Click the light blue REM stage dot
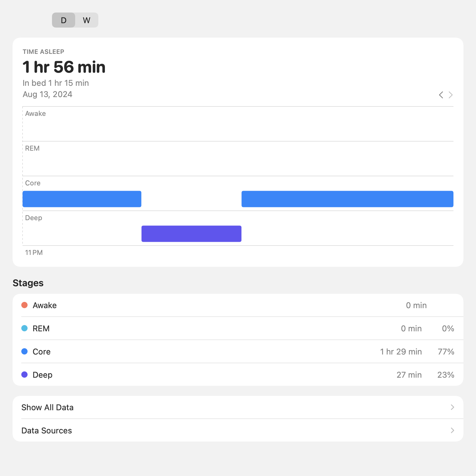Viewport: 476px width, 476px height. coord(24,328)
